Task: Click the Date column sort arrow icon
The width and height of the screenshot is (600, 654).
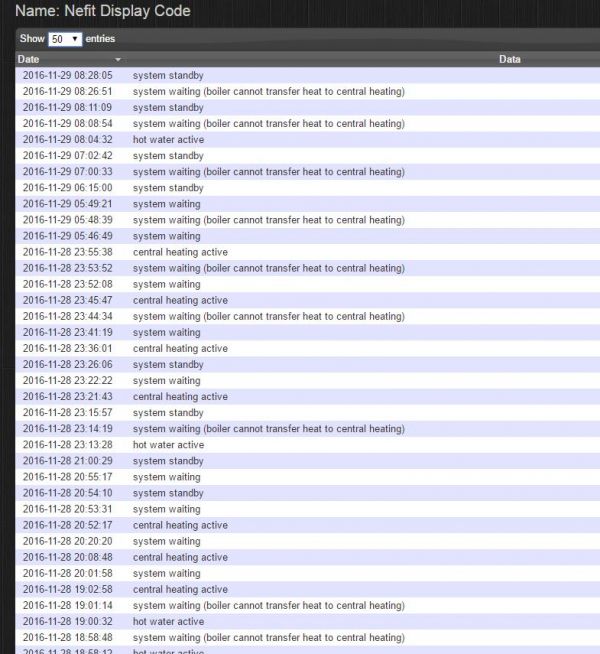Action: [118, 60]
